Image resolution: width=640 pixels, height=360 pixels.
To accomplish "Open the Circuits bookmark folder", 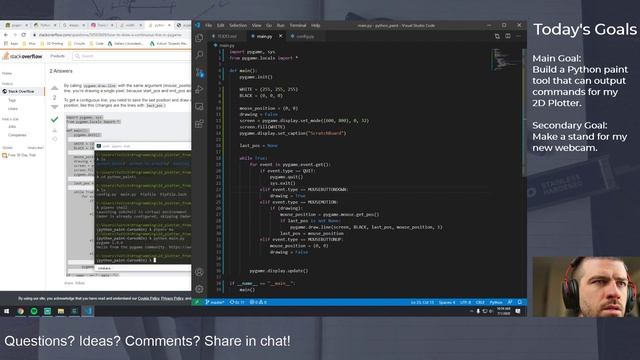I will tap(76, 43).
